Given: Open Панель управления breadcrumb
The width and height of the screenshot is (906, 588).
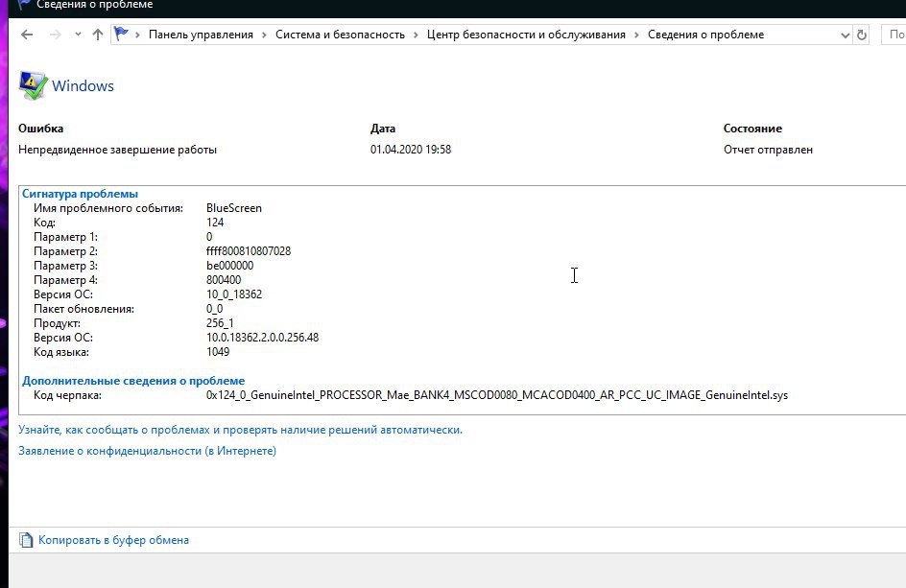Looking at the screenshot, I should click(201, 35).
